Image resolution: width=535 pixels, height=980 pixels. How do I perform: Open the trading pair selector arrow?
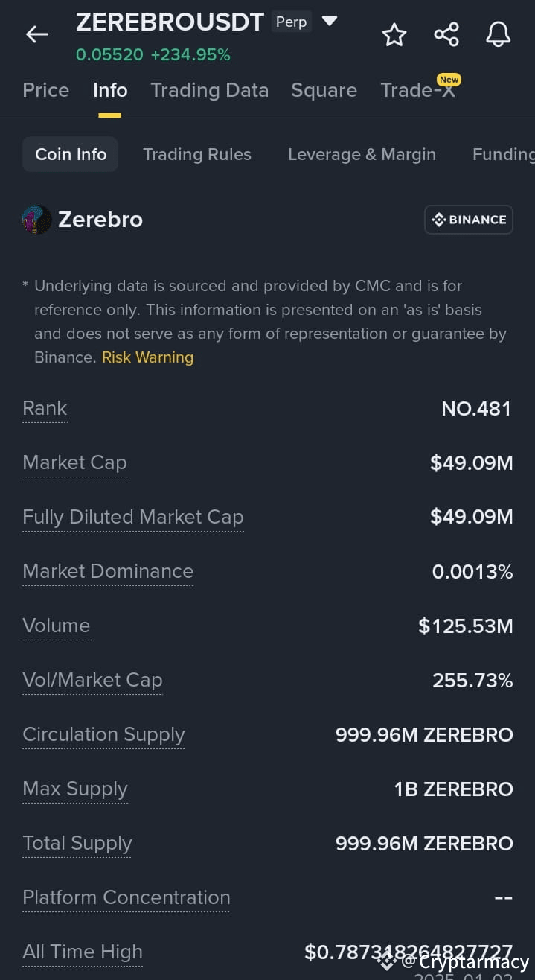[330, 22]
